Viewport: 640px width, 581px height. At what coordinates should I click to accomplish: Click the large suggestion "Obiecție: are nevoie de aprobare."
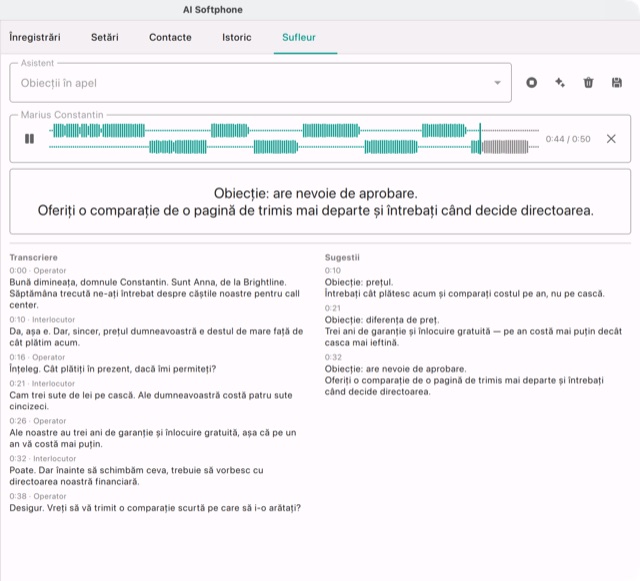pos(316,193)
